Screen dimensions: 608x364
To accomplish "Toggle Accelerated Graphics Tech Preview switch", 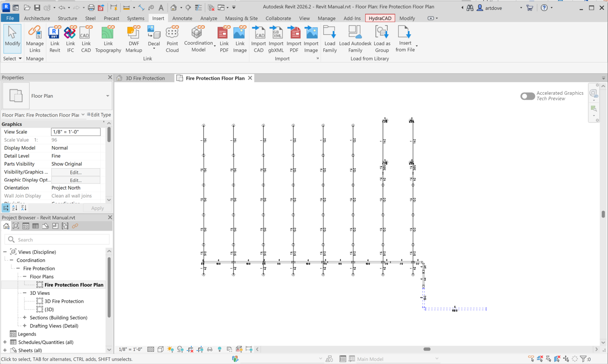I will pyautogui.click(x=527, y=96).
